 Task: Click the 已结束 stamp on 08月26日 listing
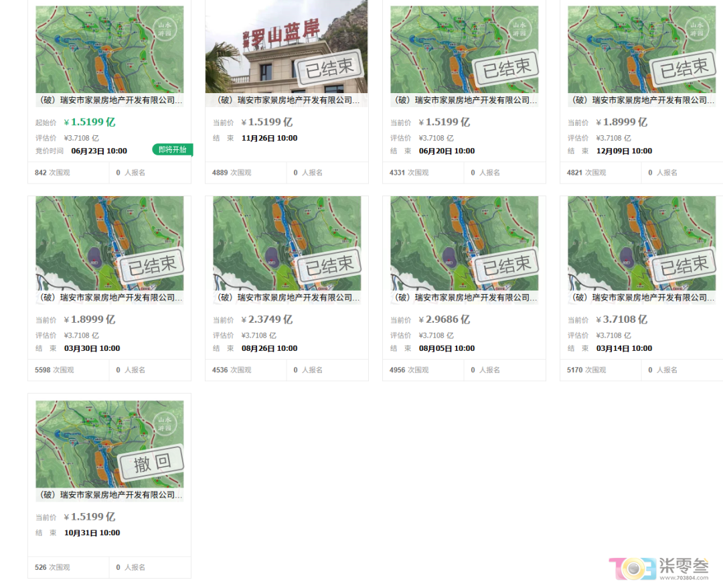point(329,265)
